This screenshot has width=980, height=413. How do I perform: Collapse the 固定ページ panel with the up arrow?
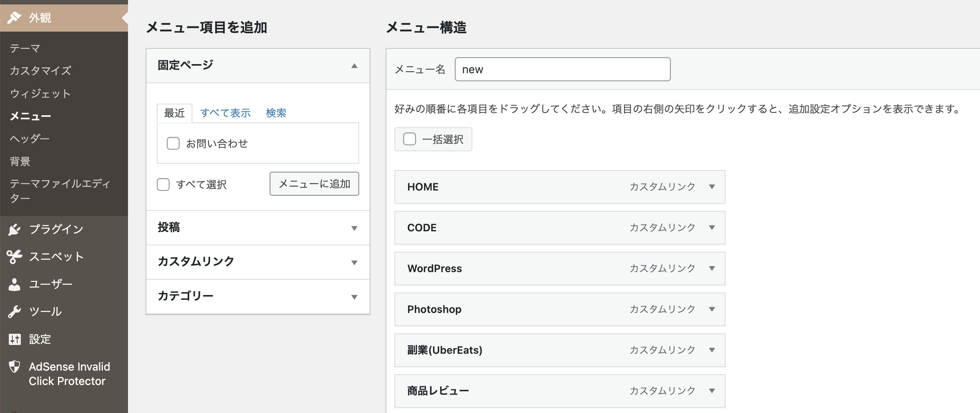354,66
